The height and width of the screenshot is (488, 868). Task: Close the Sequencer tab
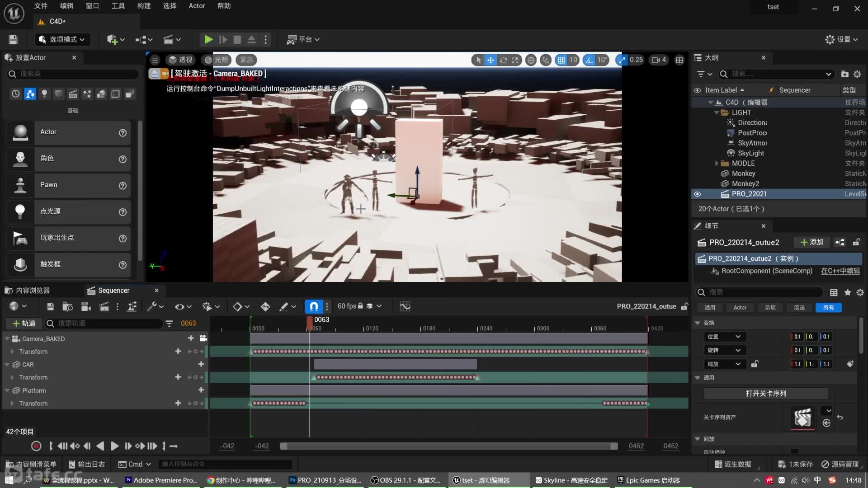tap(156, 291)
